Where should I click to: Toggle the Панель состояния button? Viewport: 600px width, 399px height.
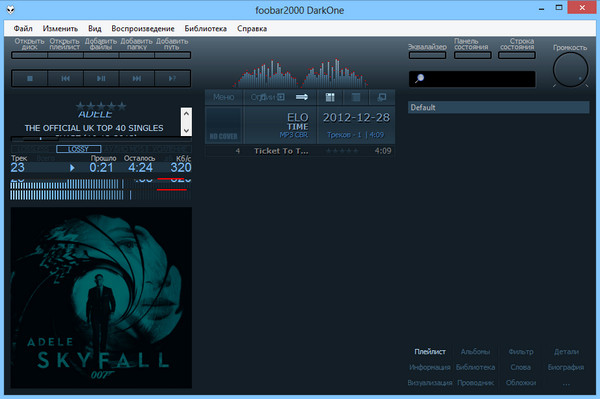(473, 55)
